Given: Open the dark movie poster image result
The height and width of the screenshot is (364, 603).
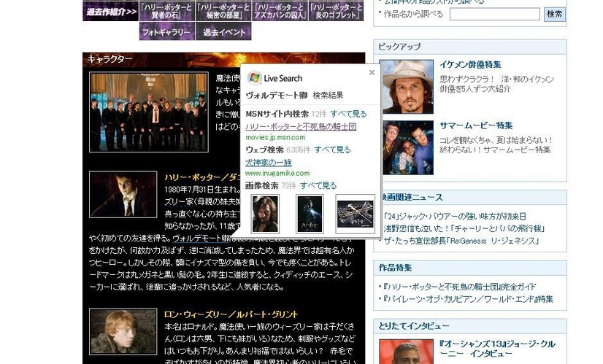Looking at the screenshot, I should [x=310, y=214].
